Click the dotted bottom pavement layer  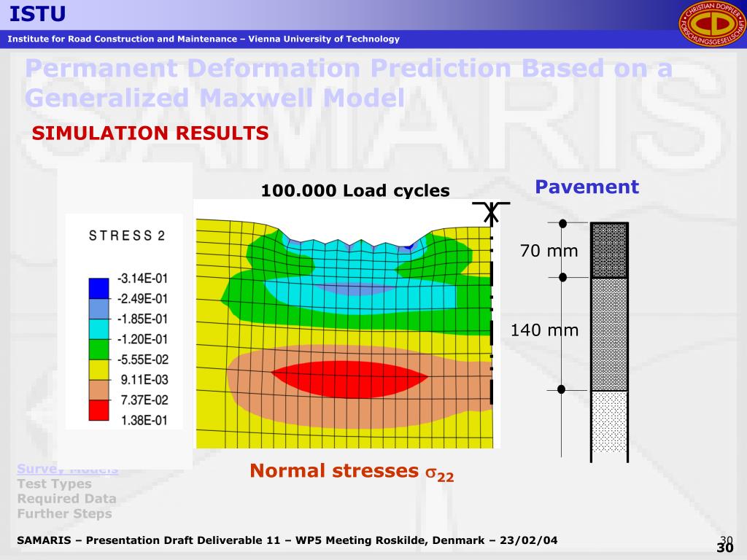pos(609,422)
